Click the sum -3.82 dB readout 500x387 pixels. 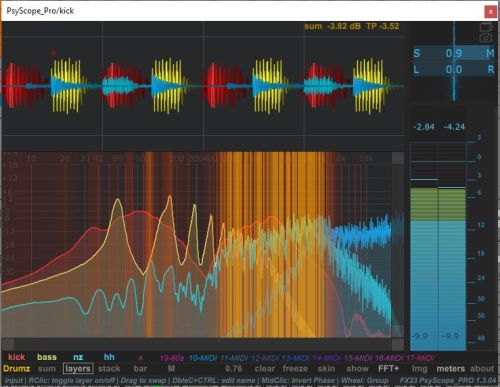point(332,26)
